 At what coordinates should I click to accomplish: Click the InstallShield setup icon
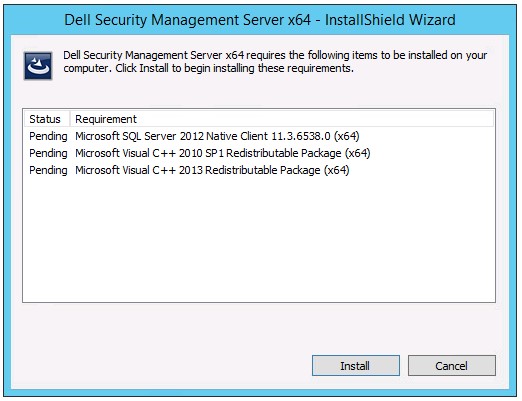(38, 66)
